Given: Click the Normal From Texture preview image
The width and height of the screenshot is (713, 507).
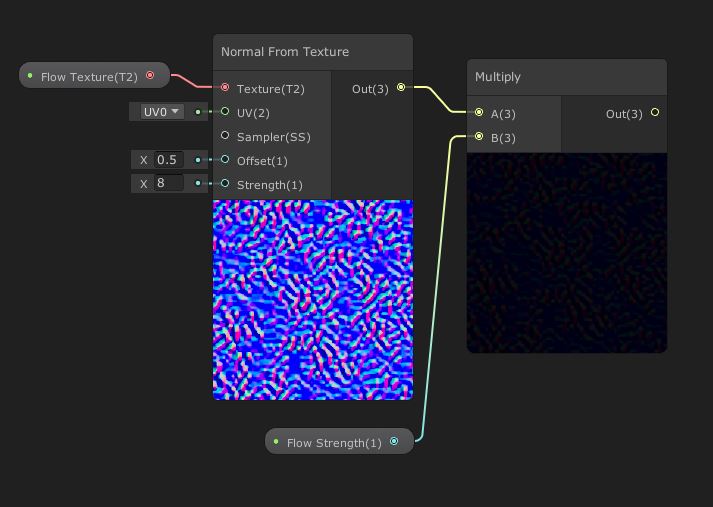Looking at the screenshot, I should pyautogui.click(x=312, y=299).
